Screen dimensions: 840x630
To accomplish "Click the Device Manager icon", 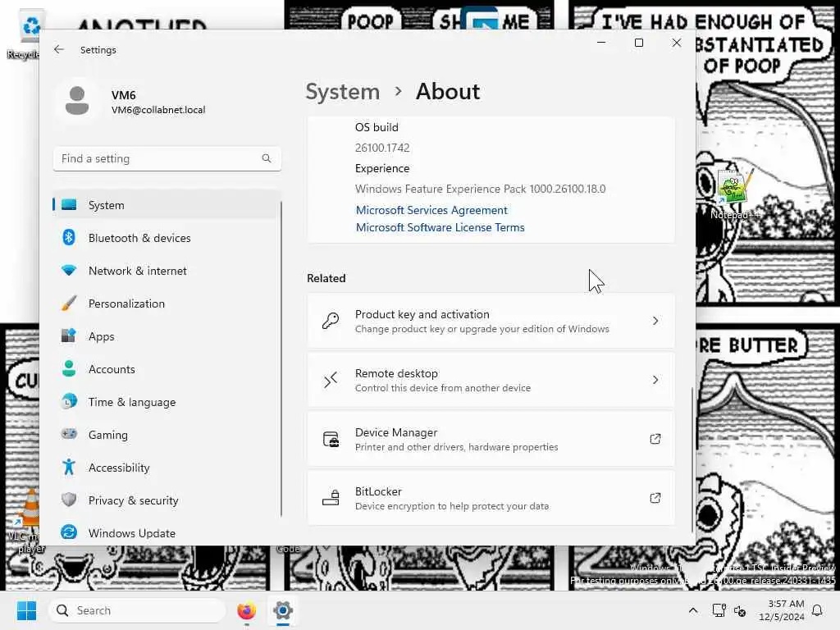I will click(331, 439).
